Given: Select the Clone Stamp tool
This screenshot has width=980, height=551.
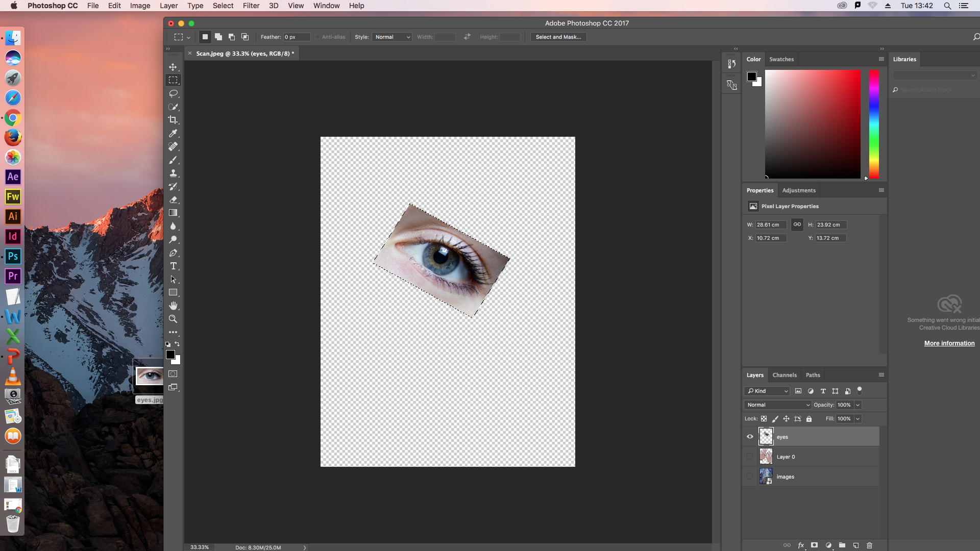Looking at the screenshot, I should pos(173,173).
